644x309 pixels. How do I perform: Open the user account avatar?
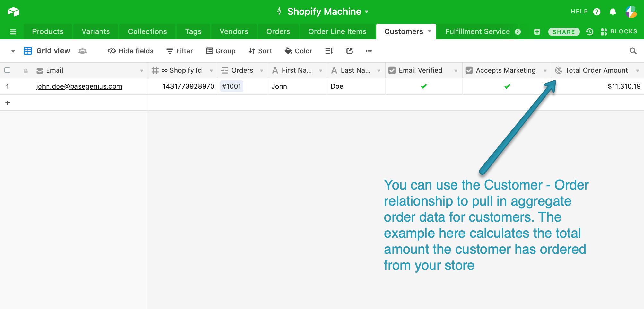[x=631, y=12]
